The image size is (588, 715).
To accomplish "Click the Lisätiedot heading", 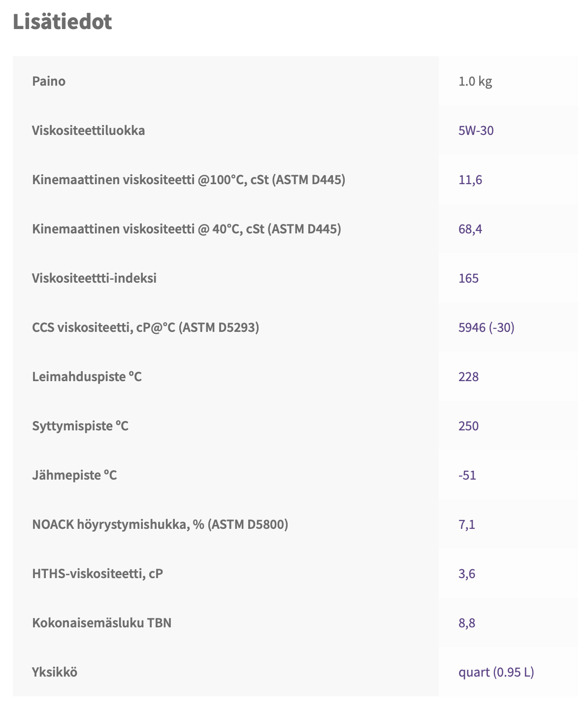I will click(x=63, y=22).
